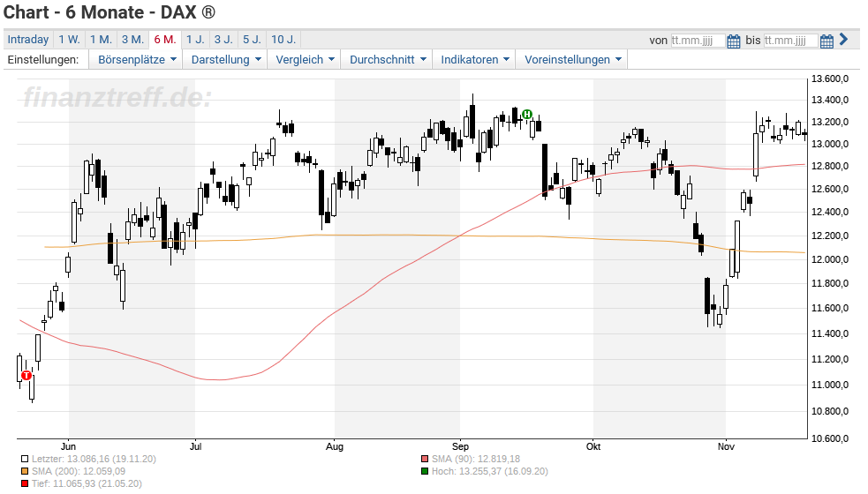Image resolution: width=868 pixels, height=494 pixels.
Task: Open the Börsenplätze dropdown
Action: (x=137, y=60)
